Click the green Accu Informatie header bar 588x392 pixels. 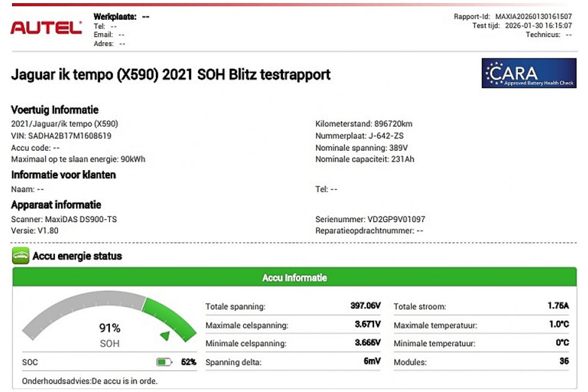click(294, 277)
